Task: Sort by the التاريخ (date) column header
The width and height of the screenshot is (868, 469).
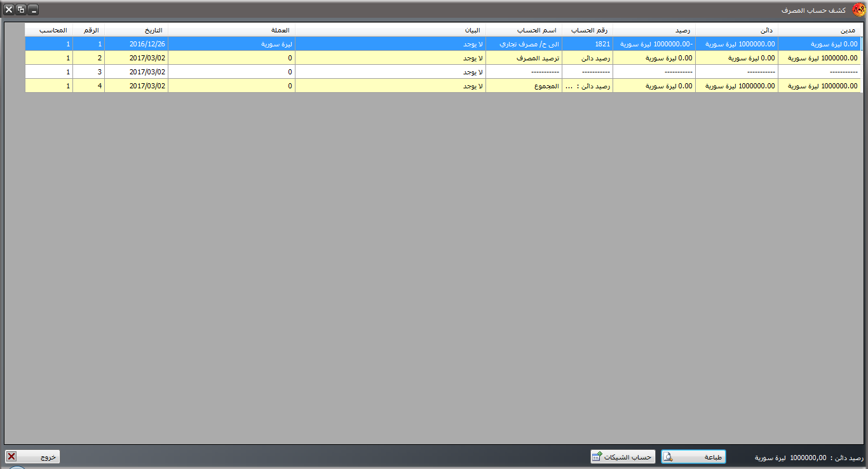Action: pyautogui.click(x=136, y=30)
